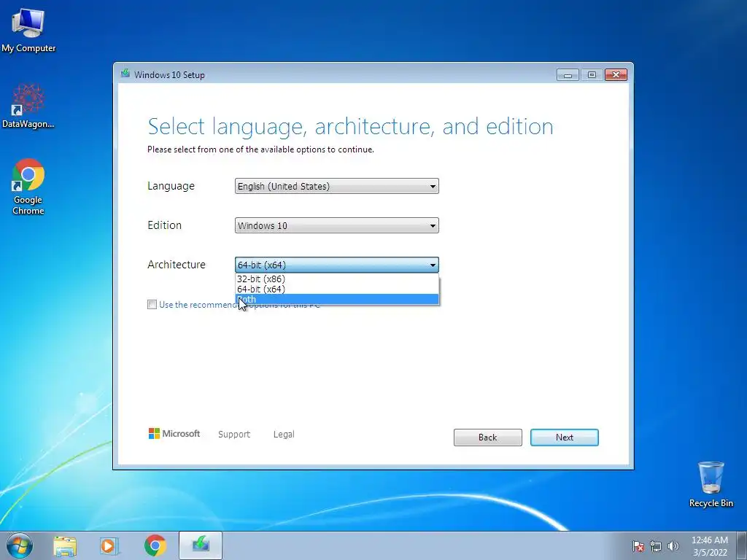Maximize the Windows 10 Setup window
Image resolution: width=747 pixels, height=560 pixels.
pos(592,75)
